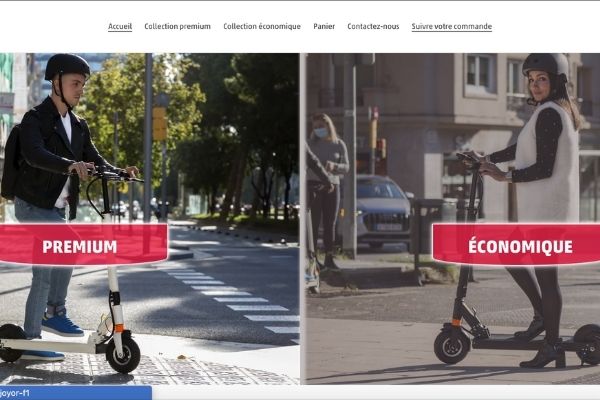Open the Contactez-nous page
This screenshot has height=400, width=600.
tap(373, 26)
